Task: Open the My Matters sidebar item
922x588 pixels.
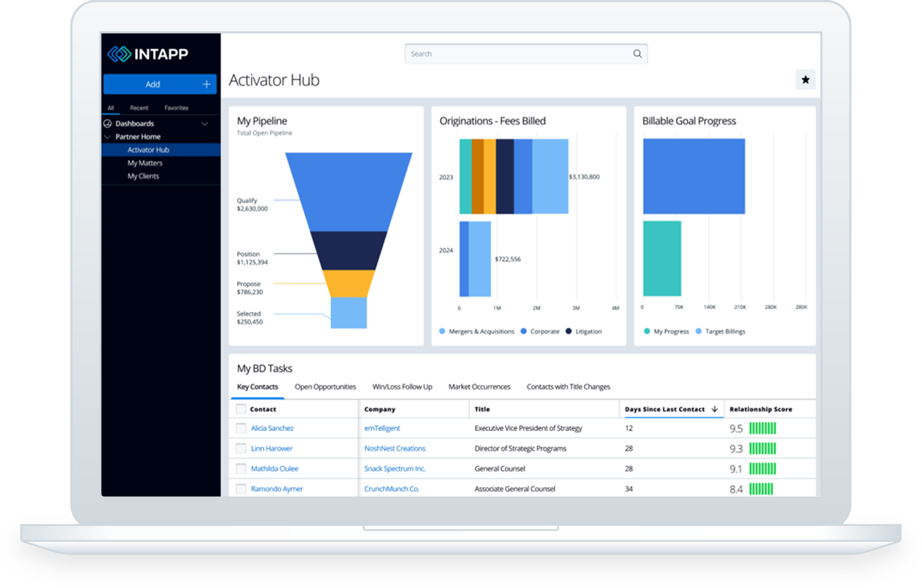Action: tap(145, 163)
